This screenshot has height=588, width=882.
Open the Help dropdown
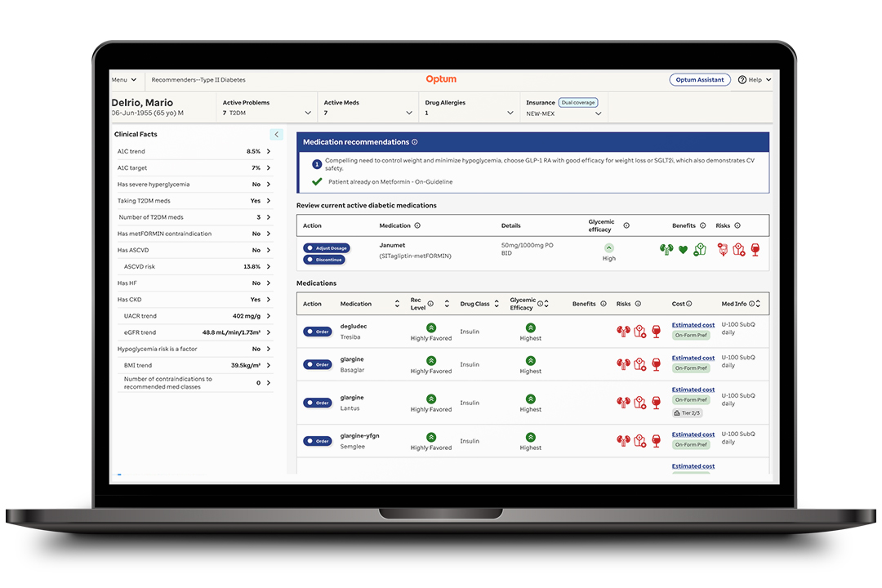[x=755, y=80]
